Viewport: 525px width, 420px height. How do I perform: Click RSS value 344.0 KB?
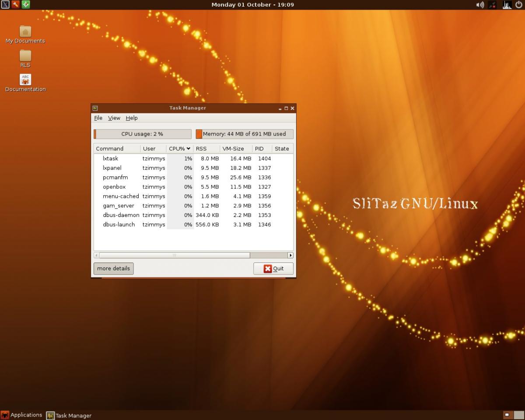pyautogui.click(x=207, y=215)
